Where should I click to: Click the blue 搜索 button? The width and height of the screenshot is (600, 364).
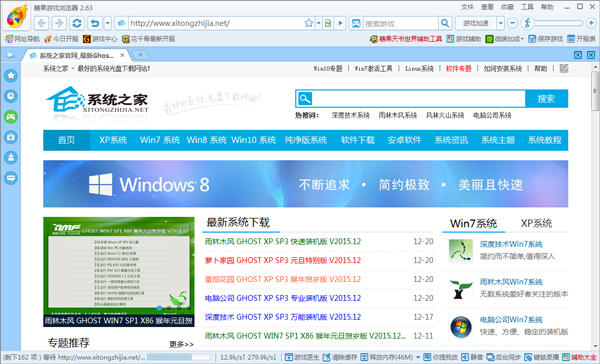pos(546,99)
